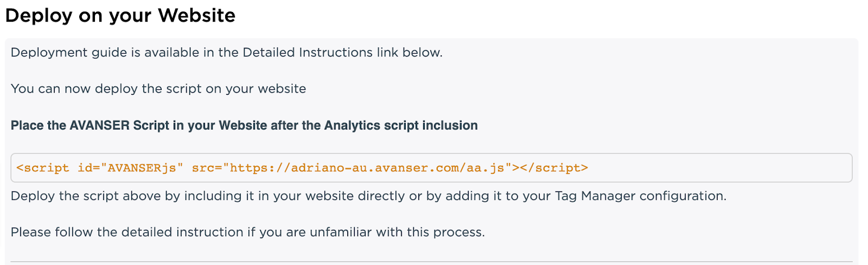
Task: Click the "Analytics script inclusion" bold text
Action: tap(401, 126)
